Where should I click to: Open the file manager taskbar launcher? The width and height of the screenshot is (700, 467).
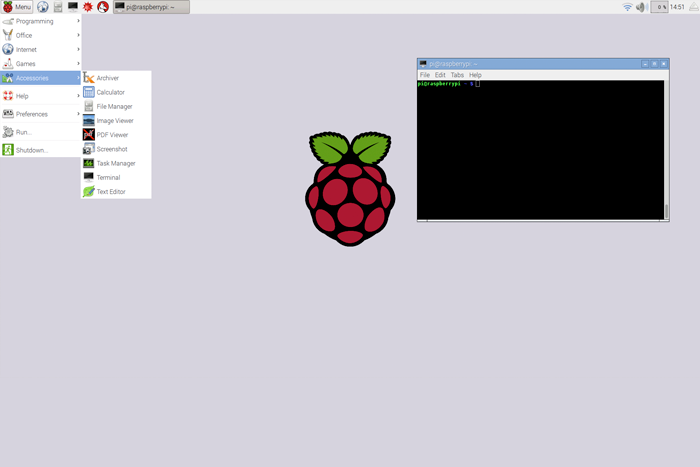[58, 7]
